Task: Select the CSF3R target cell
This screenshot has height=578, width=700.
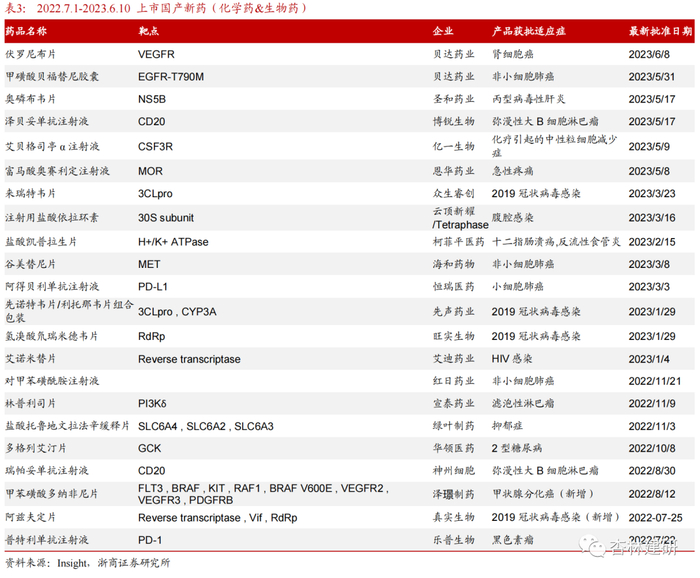Action: tap(155, 146)
